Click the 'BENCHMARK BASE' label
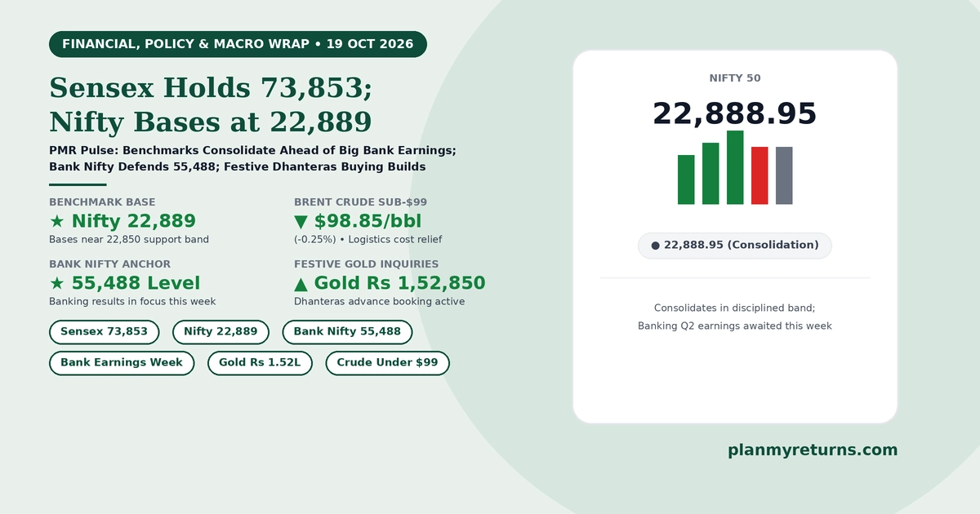980x514 pixels. pyautogui.click(x=102, y=202)
